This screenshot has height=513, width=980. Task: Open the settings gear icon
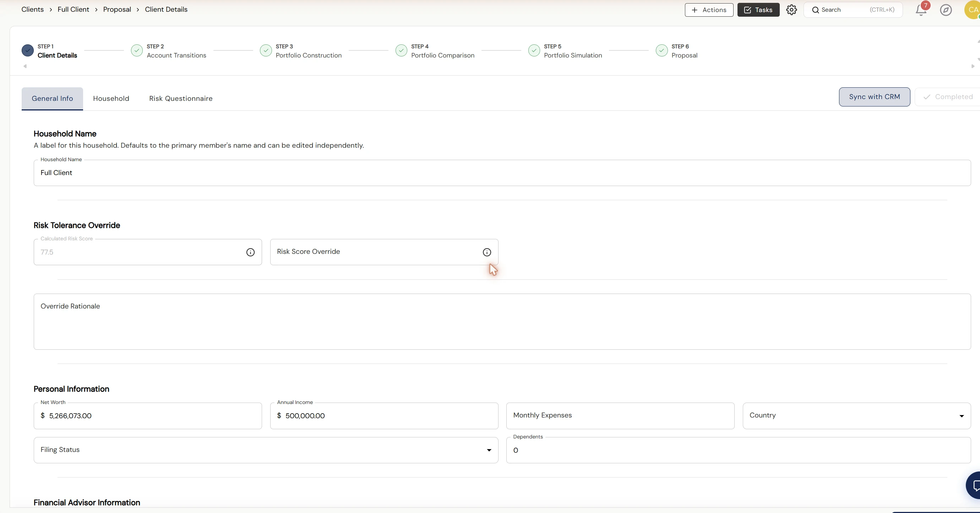point(791,10)
